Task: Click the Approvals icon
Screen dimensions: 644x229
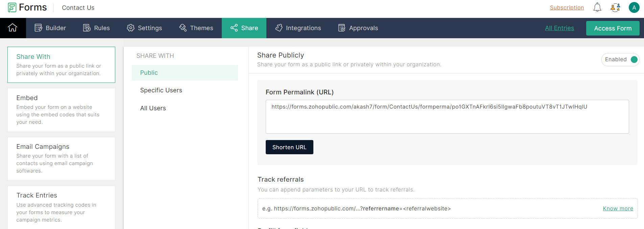Action: pyautogui.click(x=342, y=28)
